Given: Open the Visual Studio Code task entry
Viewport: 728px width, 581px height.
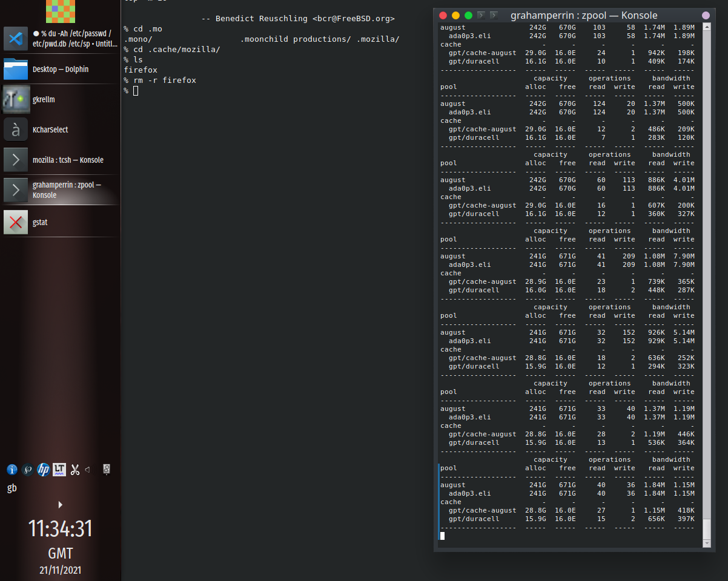Looking at the screenshot, I should pyautogui.click(x=61, y=39).
